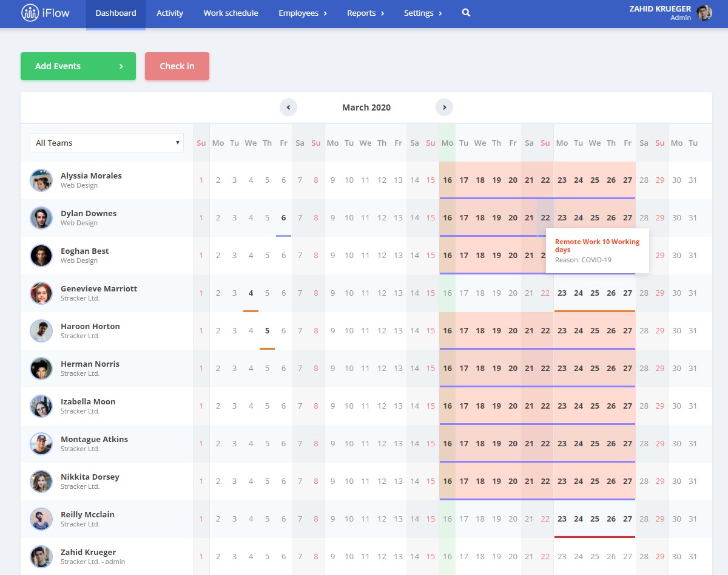Expand the Reports menu

point(366,13)
